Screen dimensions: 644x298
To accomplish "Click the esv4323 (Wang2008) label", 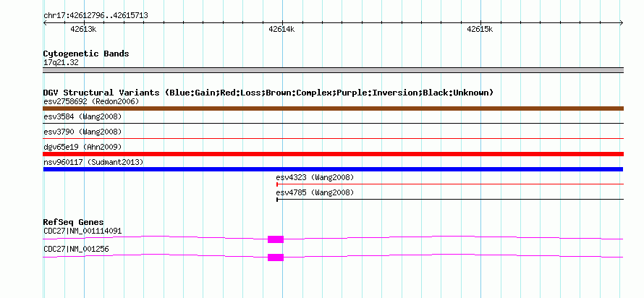I will [x=315, y=177].
